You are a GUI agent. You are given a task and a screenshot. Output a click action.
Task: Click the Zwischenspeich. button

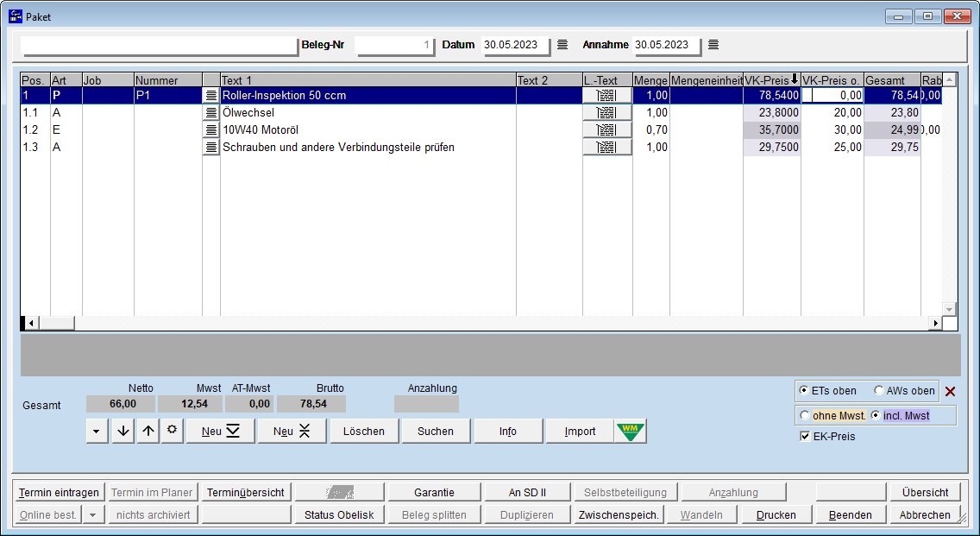click(x=619, y=514)
